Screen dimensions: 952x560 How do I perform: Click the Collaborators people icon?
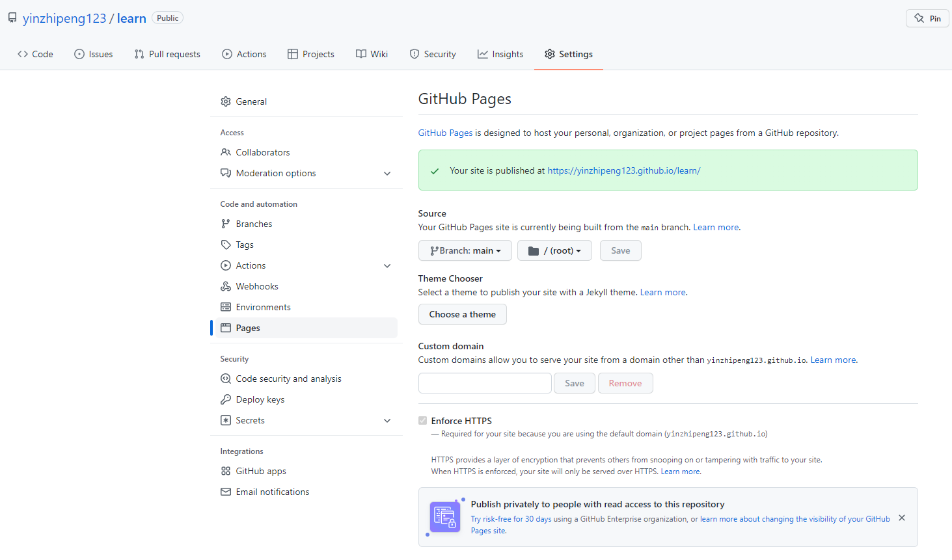click(226, 152)
